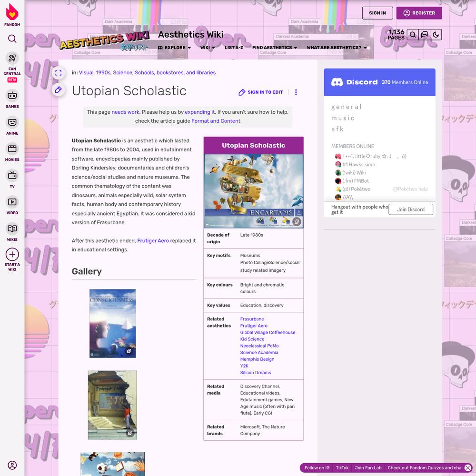Open the Games section
The image size is (476, 476).
[12, 99]
